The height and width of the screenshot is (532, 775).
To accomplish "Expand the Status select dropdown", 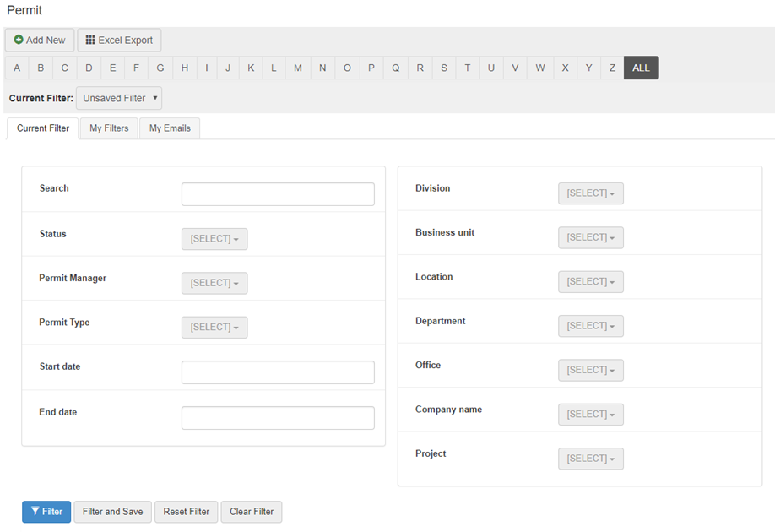I will (x=214, y=239).
